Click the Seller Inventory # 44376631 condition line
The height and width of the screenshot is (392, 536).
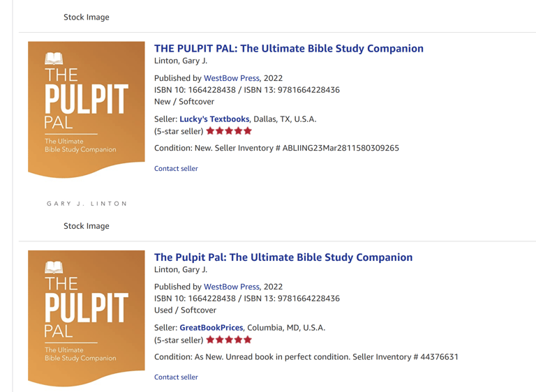pyautogui.click(x=306, y=356)
